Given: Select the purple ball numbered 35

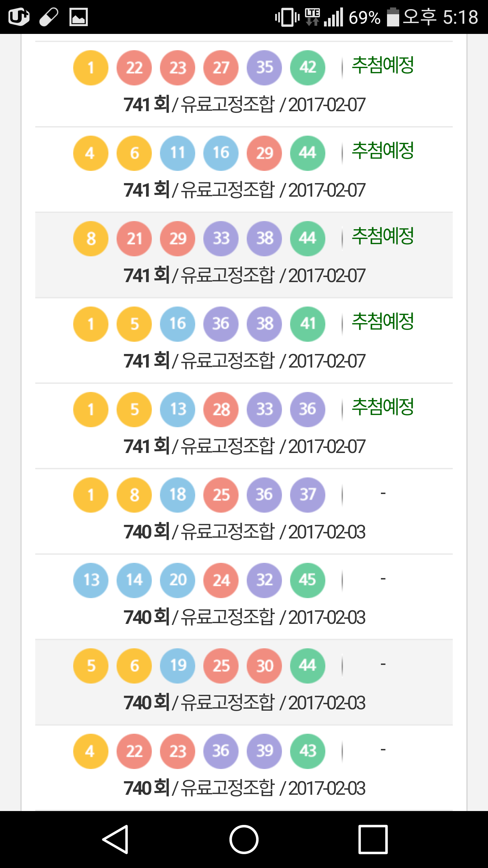Looking at the screenshot, I should pos(264,68).
